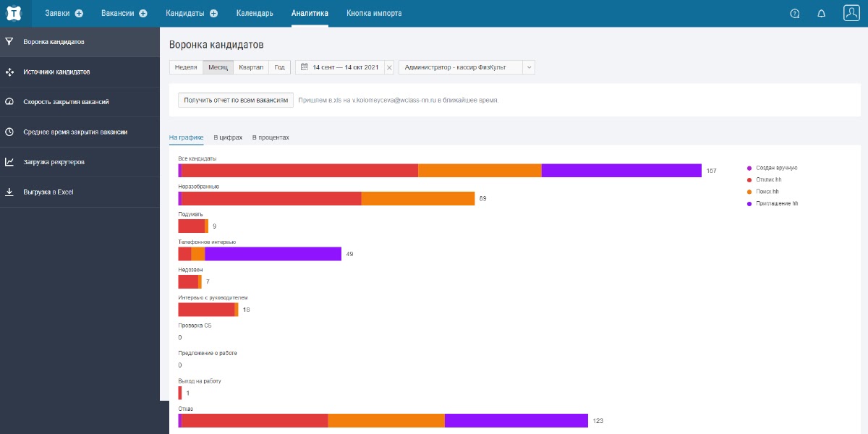Set the period filter to Год
This screenshot has height=434, width=868.
coord(279,67)
